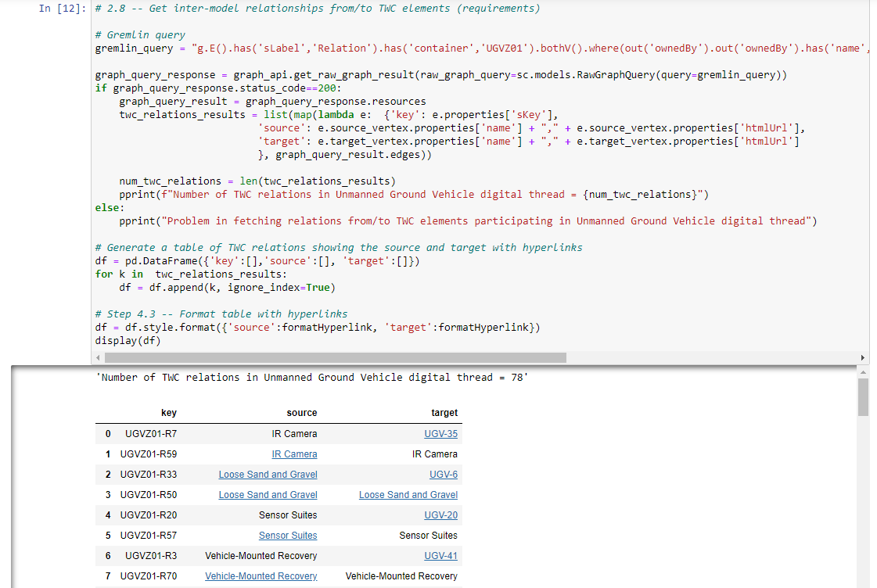The height and width of the screenshot is (588, 877).
Task: Open the IR Camera source link in row 1
Action: 294,454
